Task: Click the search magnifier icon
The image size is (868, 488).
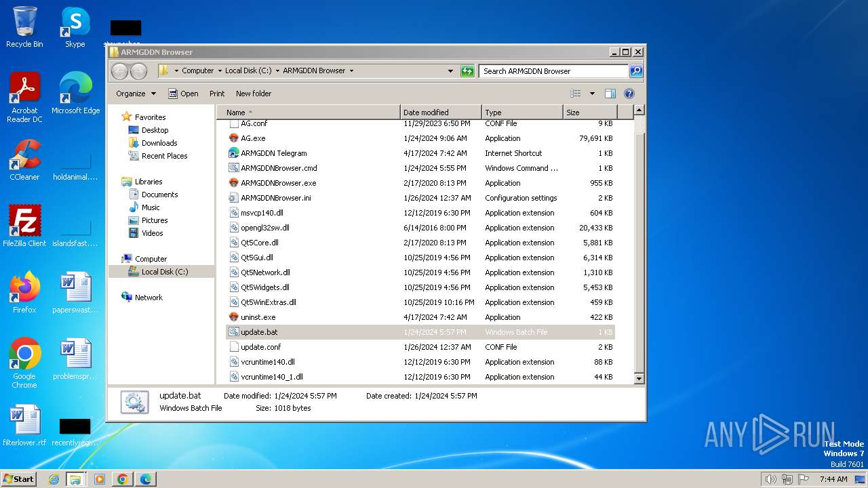Action: click(x=635, y=70)
